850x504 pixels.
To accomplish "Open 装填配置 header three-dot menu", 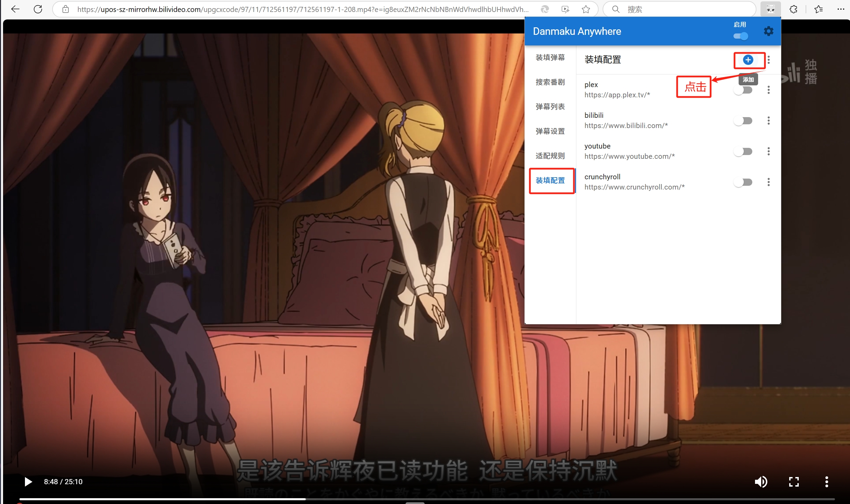I will point(768,60).
